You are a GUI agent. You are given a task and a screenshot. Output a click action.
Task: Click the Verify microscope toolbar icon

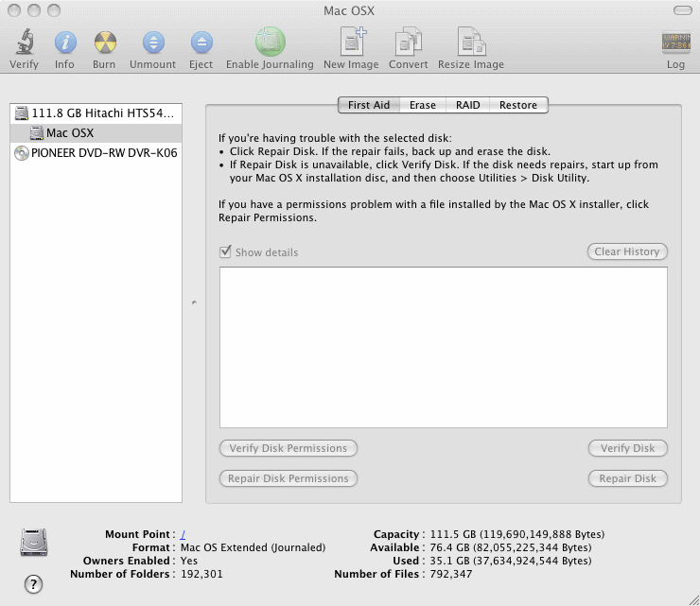coord(25,42)
